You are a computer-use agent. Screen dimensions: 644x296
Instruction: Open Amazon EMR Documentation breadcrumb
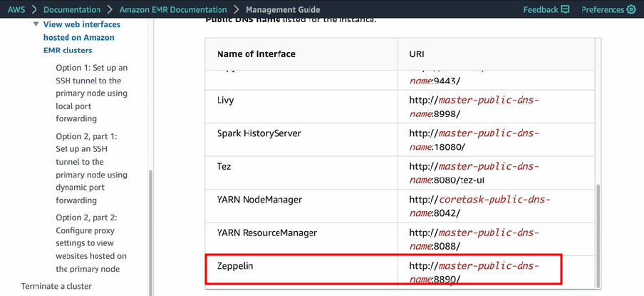173,9
